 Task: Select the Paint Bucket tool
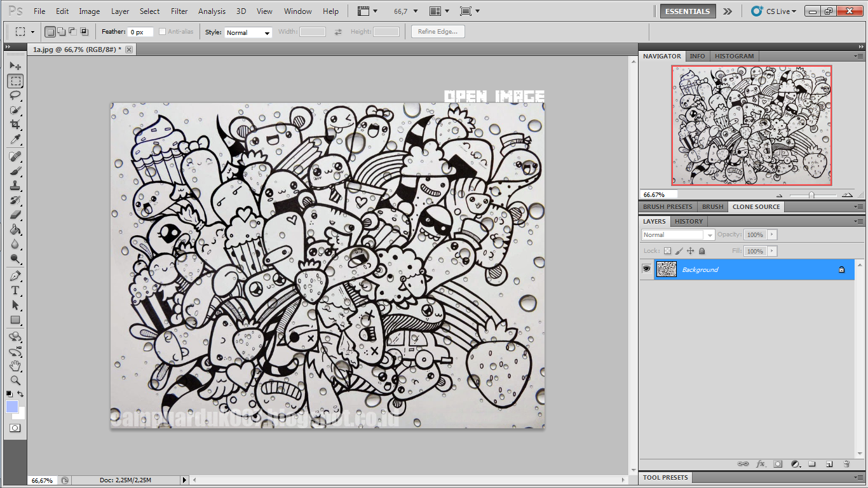pos(15,229)
